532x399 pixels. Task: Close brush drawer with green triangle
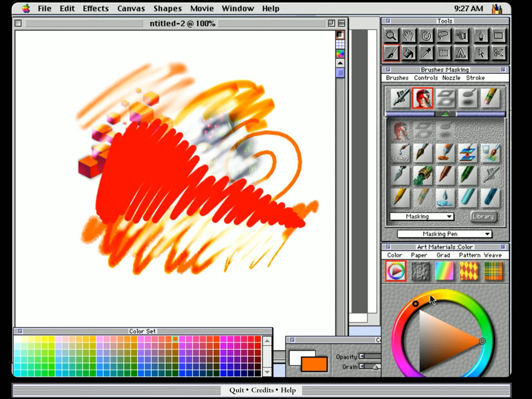point(445,114)
